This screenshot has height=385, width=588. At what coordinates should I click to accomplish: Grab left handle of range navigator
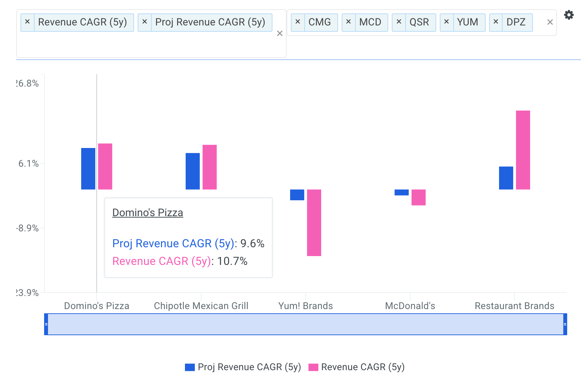(46, 324)
